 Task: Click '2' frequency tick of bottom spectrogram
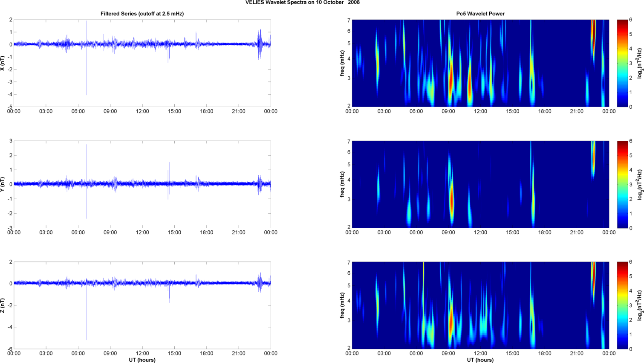[349, 348]
